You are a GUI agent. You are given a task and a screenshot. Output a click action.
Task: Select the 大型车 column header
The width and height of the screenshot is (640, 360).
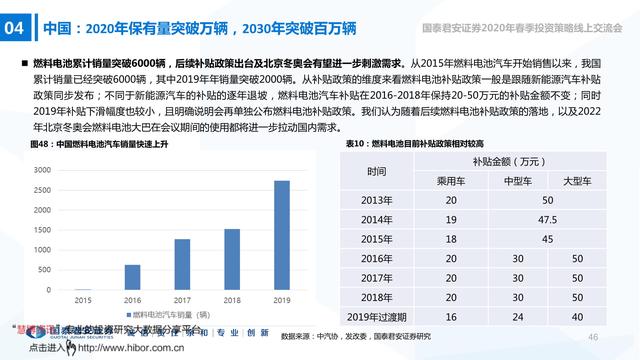577,181
